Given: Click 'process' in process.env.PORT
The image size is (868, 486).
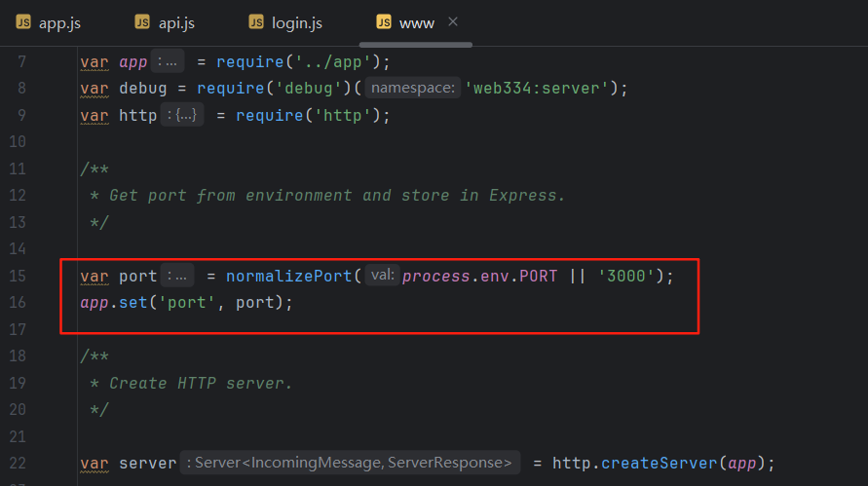Looking at the screenshot, I should coord(436,276).
